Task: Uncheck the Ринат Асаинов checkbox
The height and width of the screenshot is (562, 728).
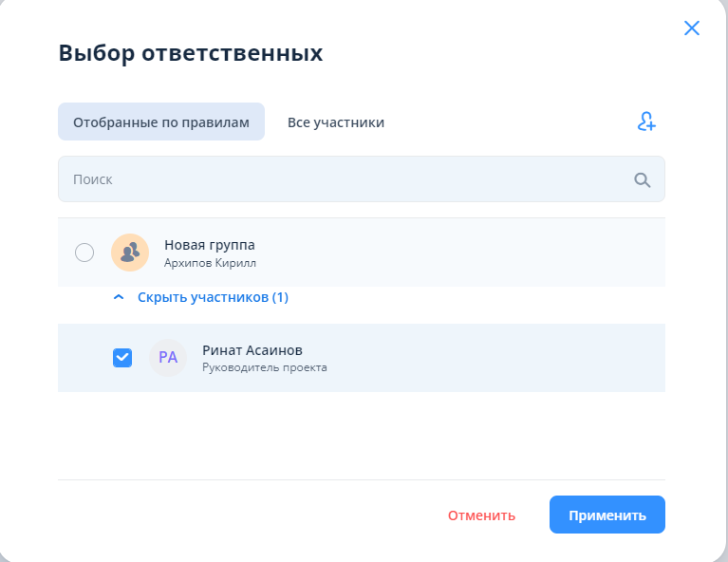Action: 122,358
